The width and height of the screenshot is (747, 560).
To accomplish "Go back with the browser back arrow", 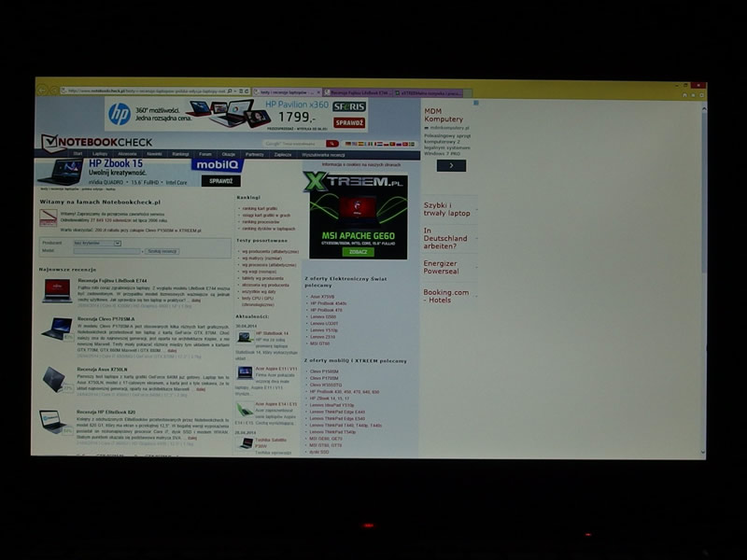I will click(42, 90).
